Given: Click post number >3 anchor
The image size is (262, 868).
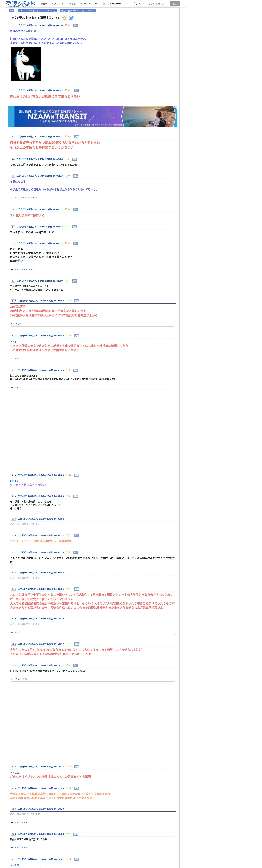Looking at the screenshot, I should (13, 137).
